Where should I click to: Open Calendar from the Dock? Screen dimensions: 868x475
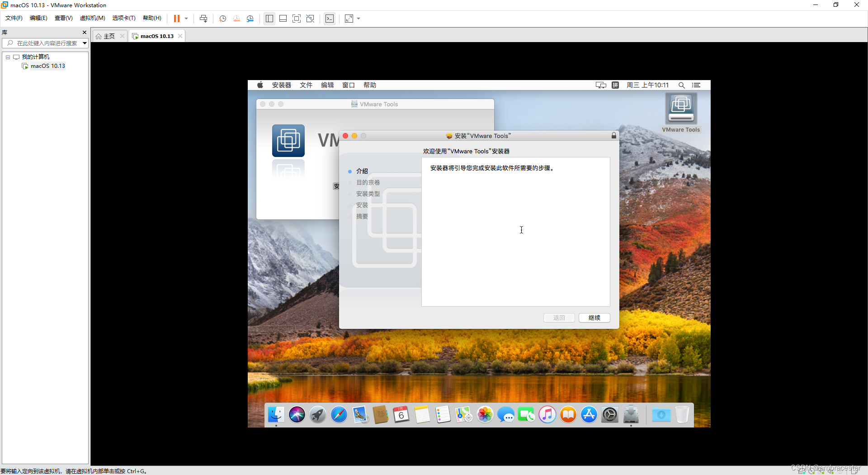coord(401,414)
